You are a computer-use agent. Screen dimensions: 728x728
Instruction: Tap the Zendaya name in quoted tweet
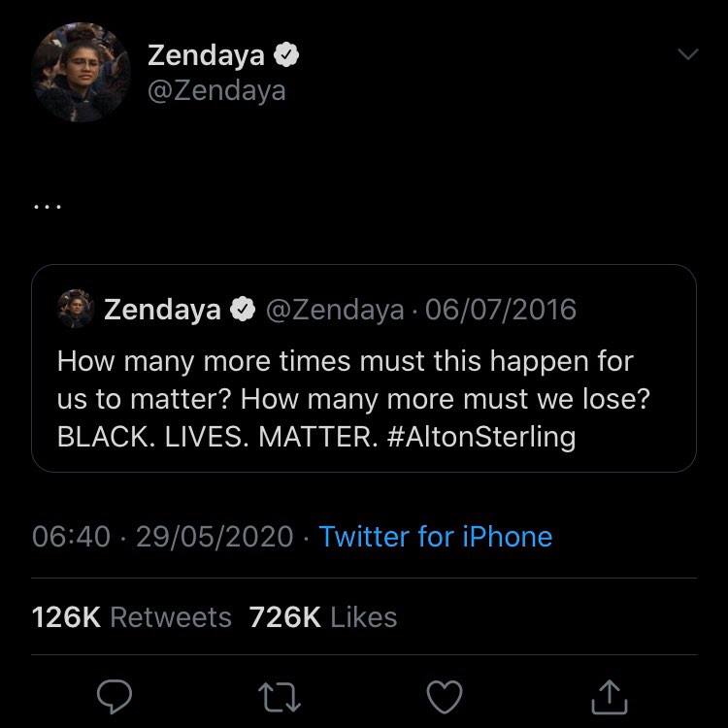point(163,310)
